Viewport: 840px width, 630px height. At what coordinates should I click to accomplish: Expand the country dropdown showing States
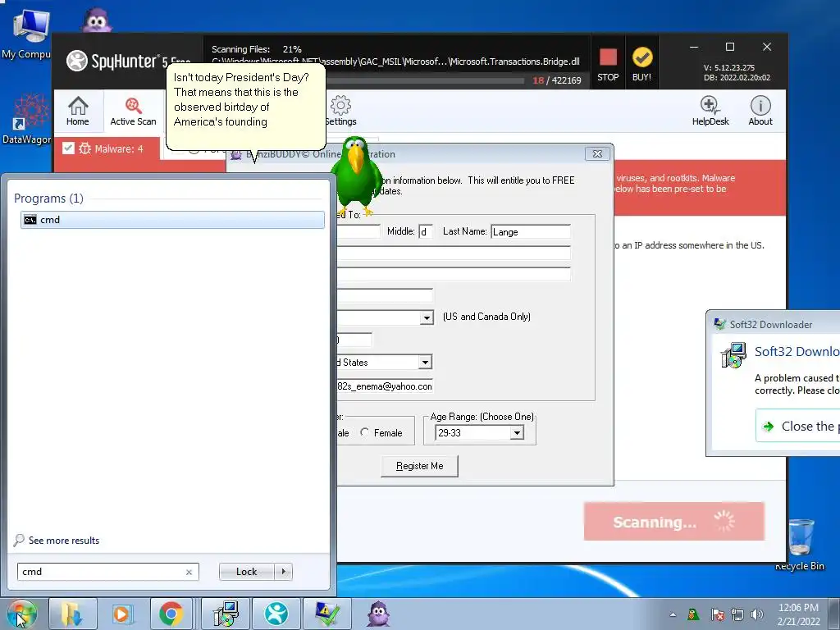click(x=425, y=362)
